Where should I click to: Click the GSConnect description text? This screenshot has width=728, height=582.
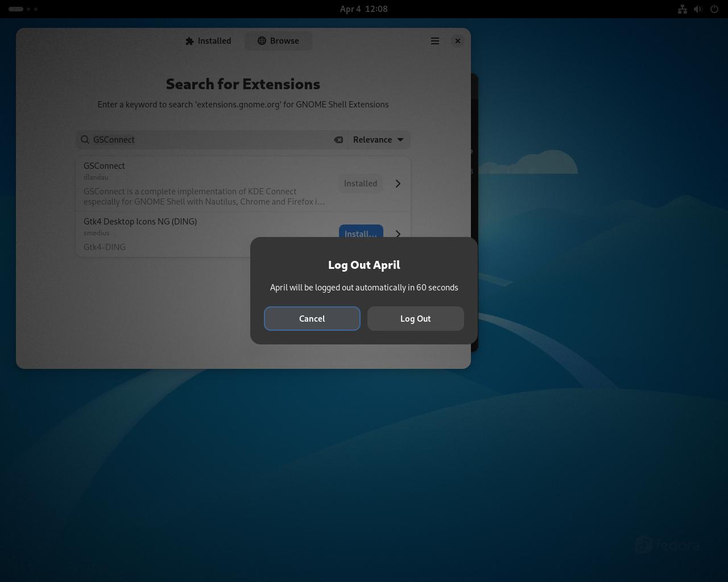(204, 197)
